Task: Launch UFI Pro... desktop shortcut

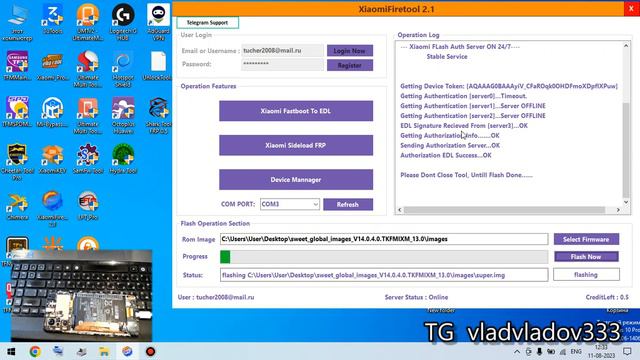Action: 88,205
